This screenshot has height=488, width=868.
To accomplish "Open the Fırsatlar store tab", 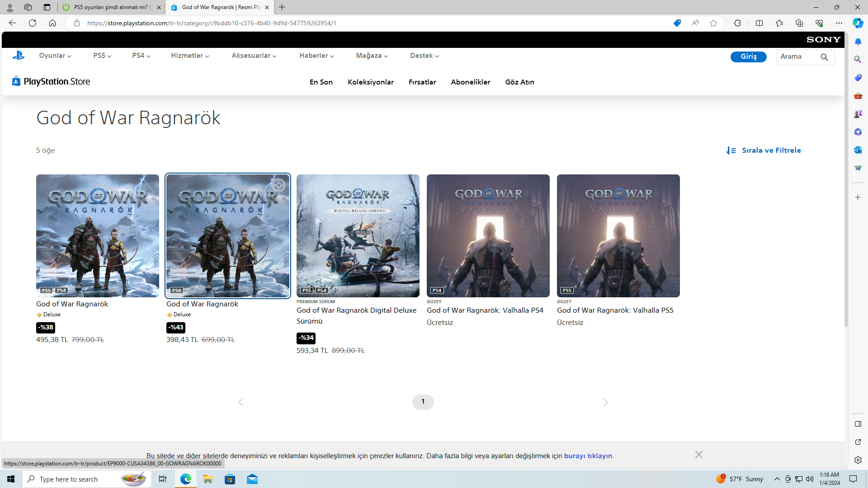I will click(422, 82).
